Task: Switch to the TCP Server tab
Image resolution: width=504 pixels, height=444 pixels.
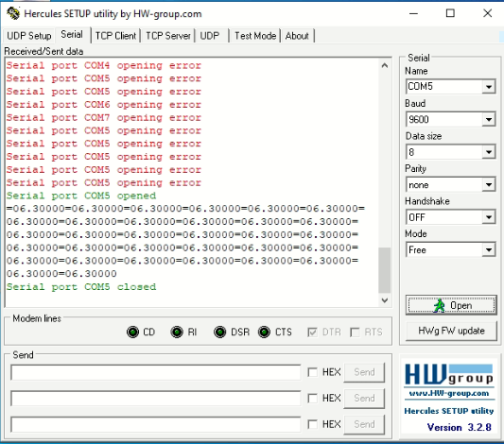Action: 168,36
